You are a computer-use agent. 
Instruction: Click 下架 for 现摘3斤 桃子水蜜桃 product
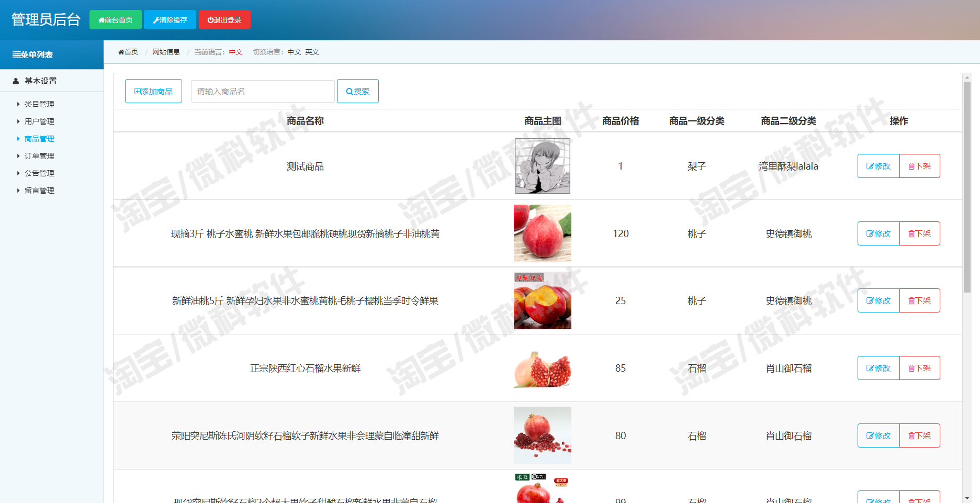920,233
